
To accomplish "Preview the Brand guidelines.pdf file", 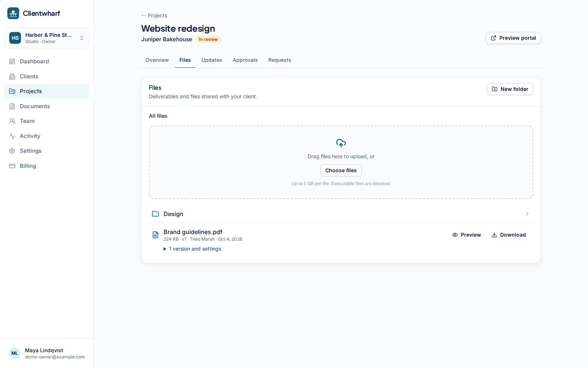I will pos(466,235).
